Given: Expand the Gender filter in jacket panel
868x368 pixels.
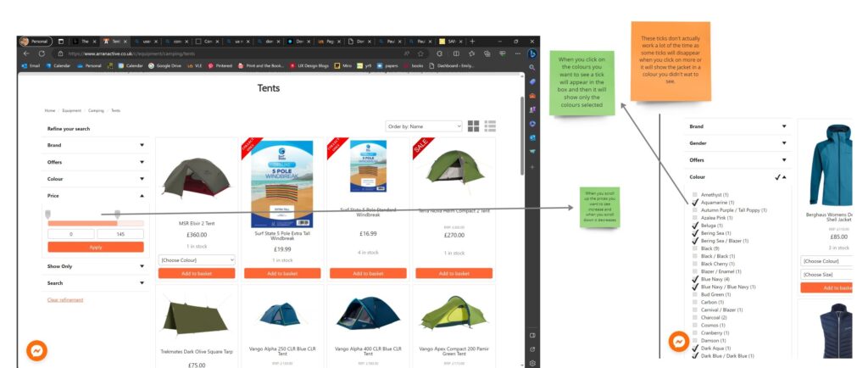Looking at the screenshot, I should (x=737, y=143).
